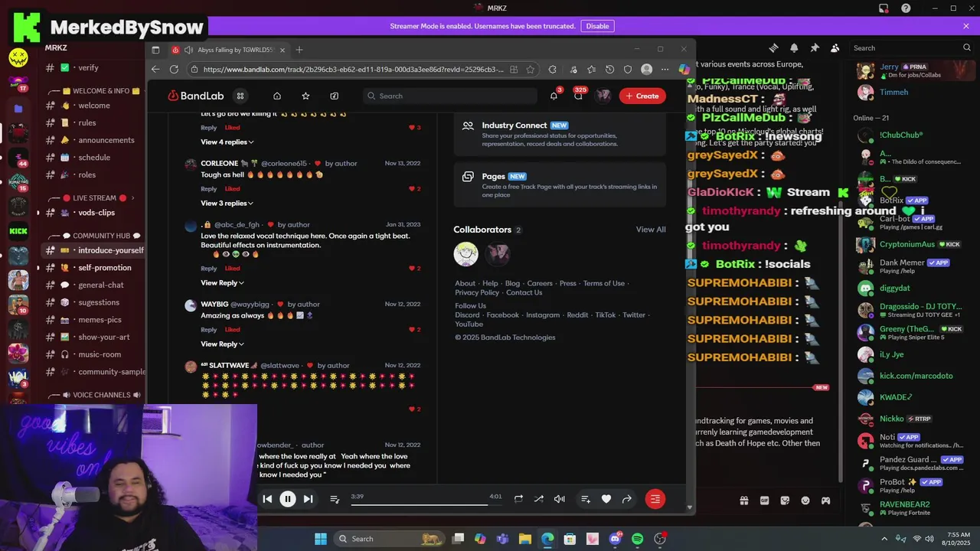Open browser extensions puzzle icon

click(x=553, y=69)
